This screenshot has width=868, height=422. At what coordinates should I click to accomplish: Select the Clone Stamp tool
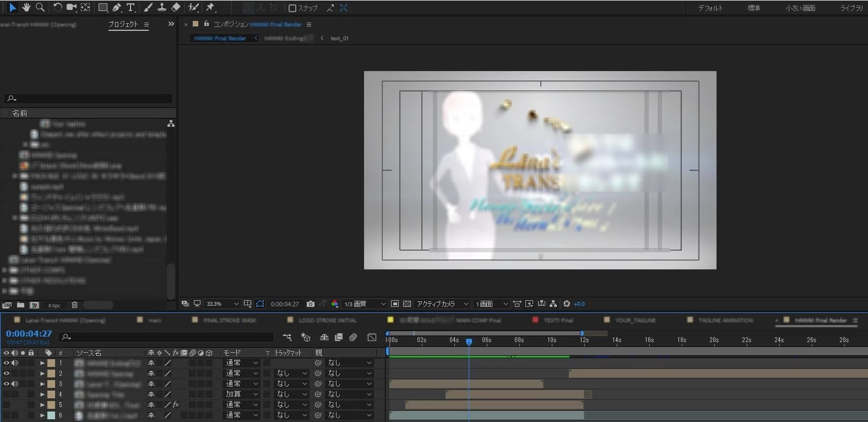click(162, 7)
